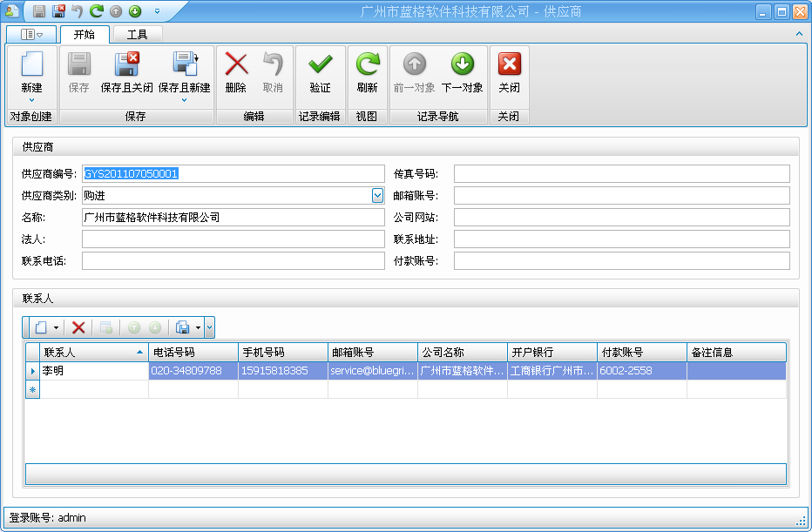The height and width of the screenshot is (532, 812).
Task: Click the 取消 undo ribbon button
Action: [x=273, y=72]
